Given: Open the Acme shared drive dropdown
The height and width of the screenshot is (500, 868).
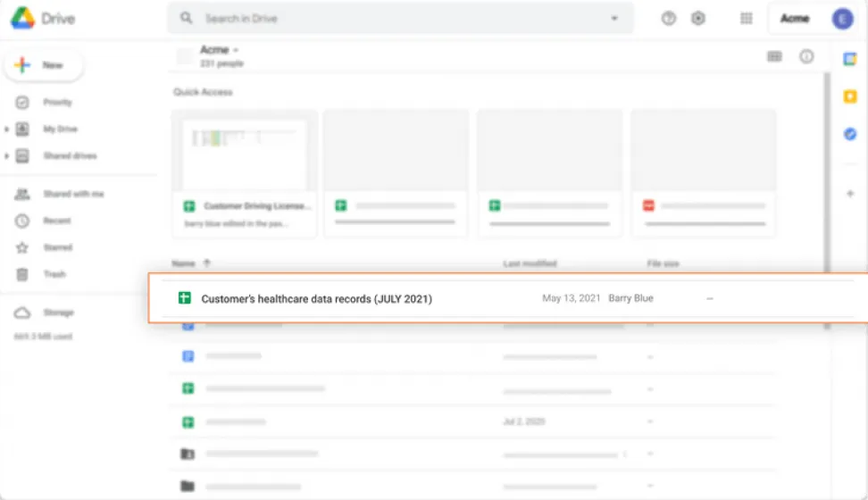Looking at the screenshot, I should click(219, 50).
